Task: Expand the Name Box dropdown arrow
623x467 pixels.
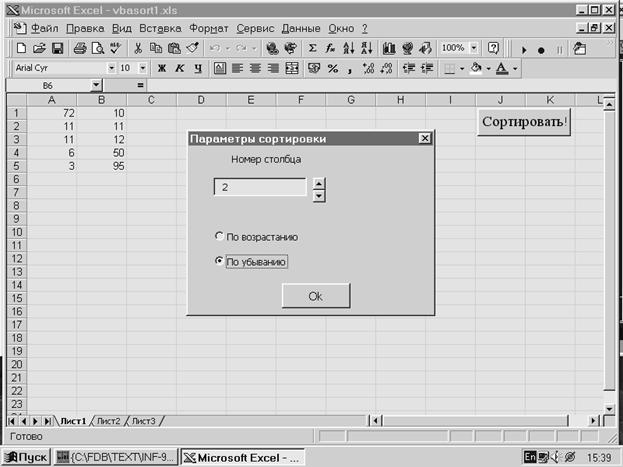Action: pos(96,86)
